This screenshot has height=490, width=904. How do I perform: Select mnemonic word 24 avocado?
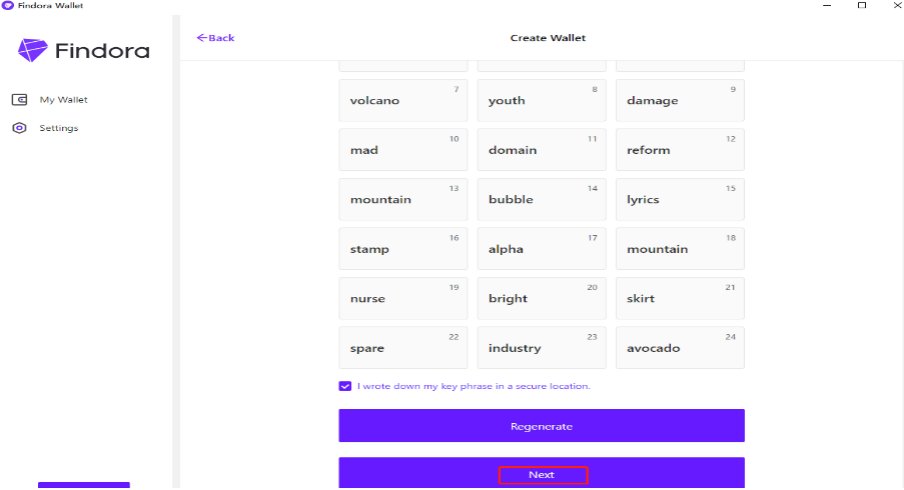coord(680,348)
